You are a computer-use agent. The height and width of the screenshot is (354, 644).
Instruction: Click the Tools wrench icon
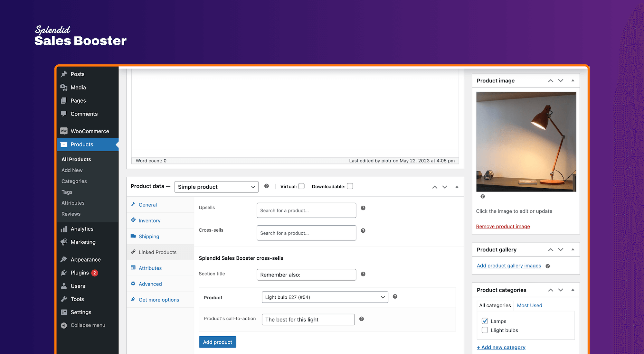click(x=64, y=299)
